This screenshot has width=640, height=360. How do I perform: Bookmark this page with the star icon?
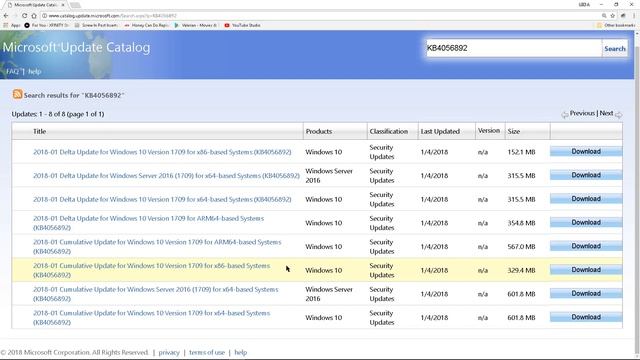[x=613, y=16]
